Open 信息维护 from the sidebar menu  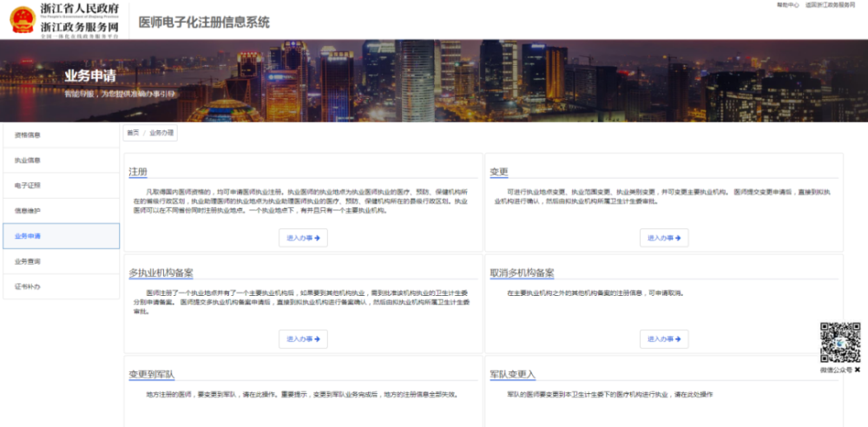pyautogui.click(x=28, y=211)
